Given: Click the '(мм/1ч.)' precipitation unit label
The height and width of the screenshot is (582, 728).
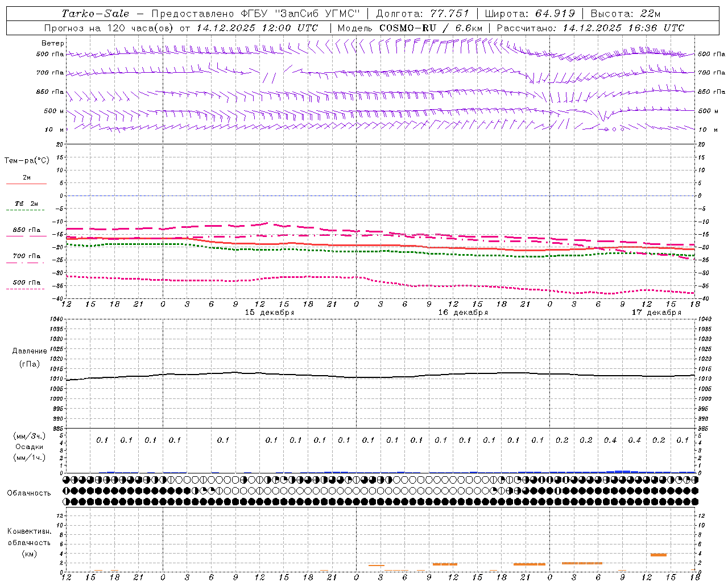Looking at the screenshot, I should point(30,458).
